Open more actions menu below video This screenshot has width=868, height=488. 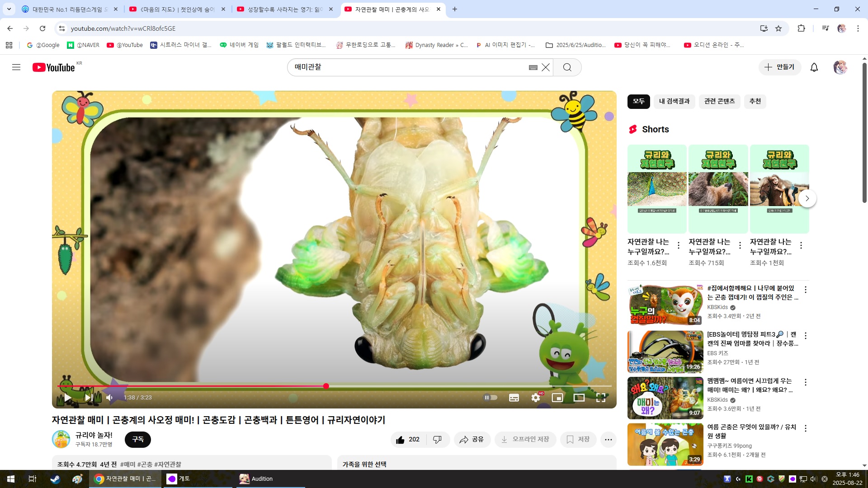tap(609, 440)
